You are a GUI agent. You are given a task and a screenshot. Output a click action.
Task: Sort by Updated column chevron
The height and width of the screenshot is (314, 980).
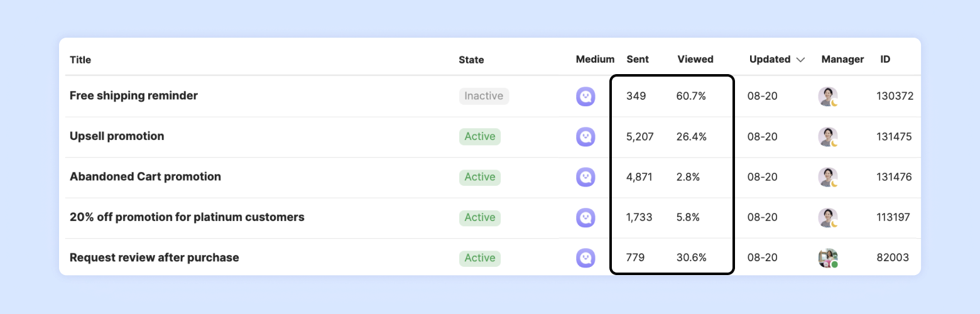click(800, 60)
